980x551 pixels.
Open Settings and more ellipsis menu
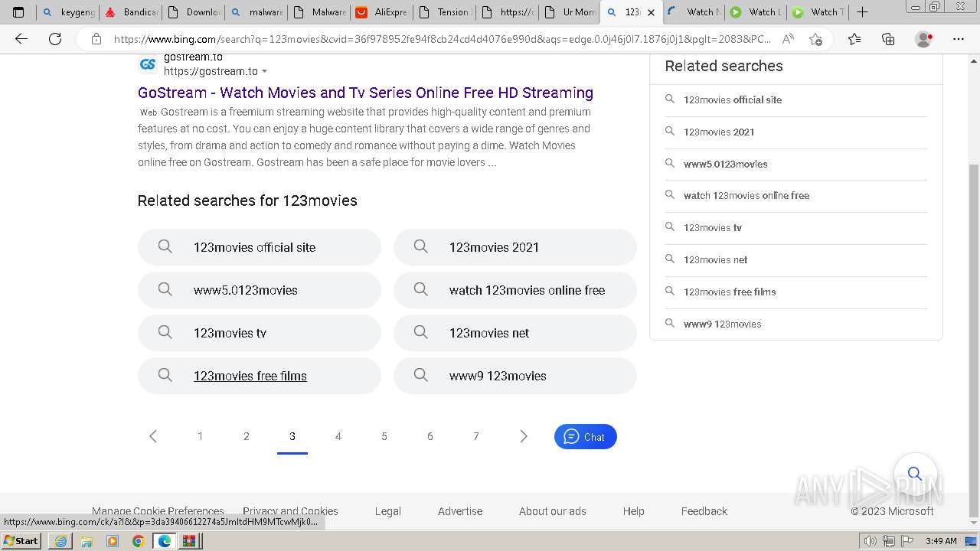[x=959, y=39]
